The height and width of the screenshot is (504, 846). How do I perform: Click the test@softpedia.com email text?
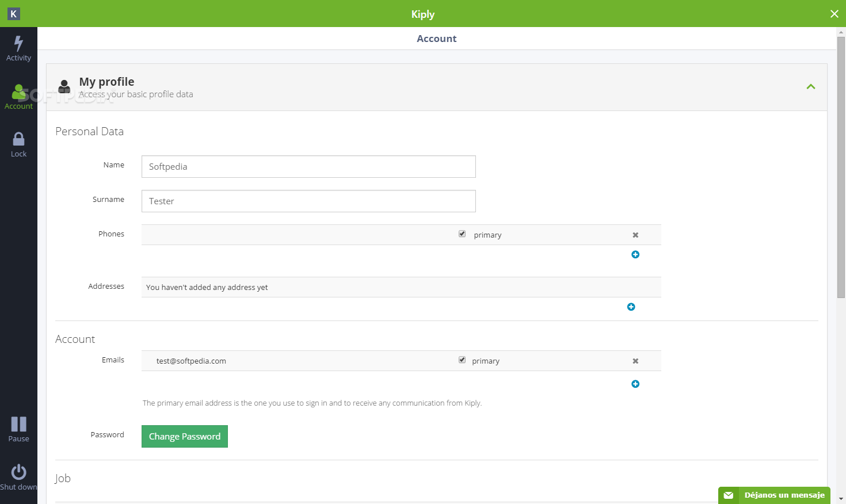tap(191, 361)
